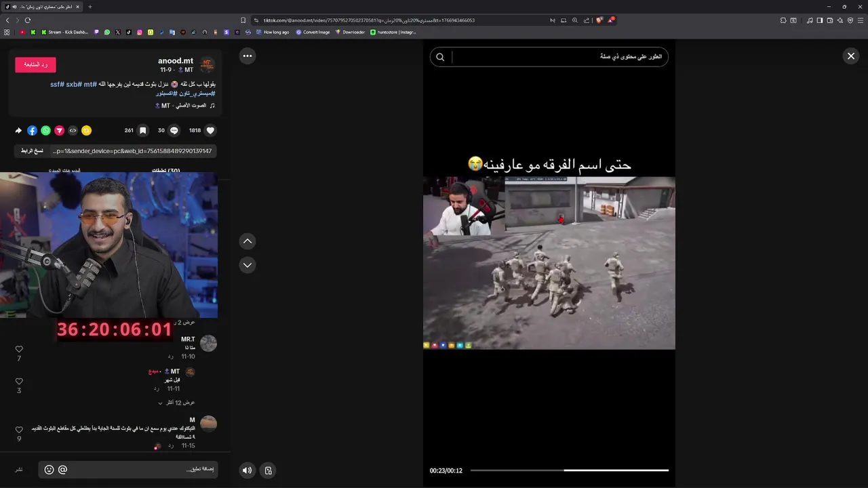Toggle the player mode icon beside volume
Screen dimensions: 868x488
(269, 470)
